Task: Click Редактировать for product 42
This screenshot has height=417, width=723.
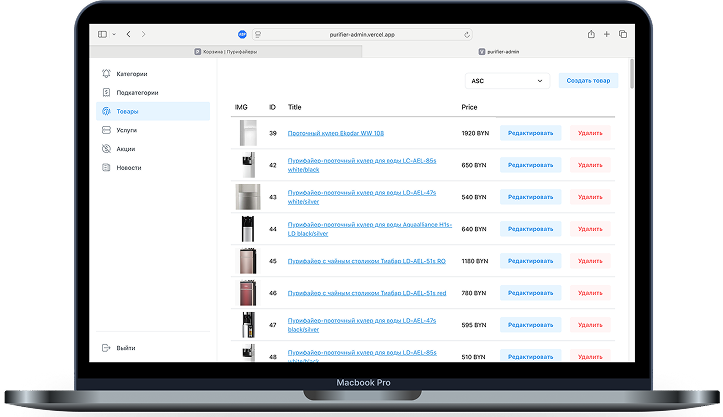Action: 530,165
